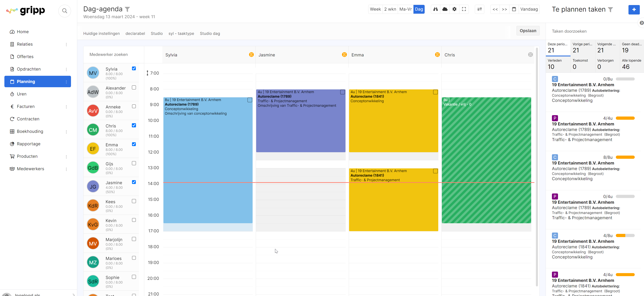
Task: Switch to 2 wkn view
Action: click(390, 9)
